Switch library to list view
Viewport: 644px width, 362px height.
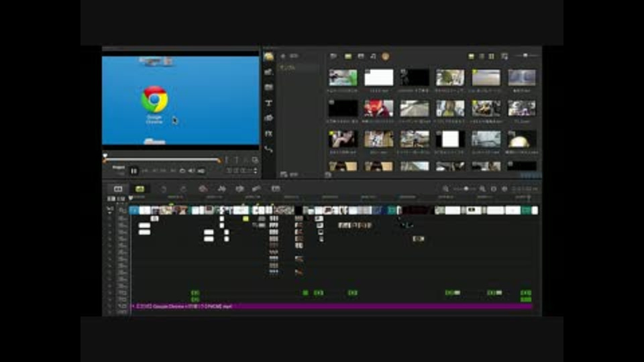[x=482, y=56]
